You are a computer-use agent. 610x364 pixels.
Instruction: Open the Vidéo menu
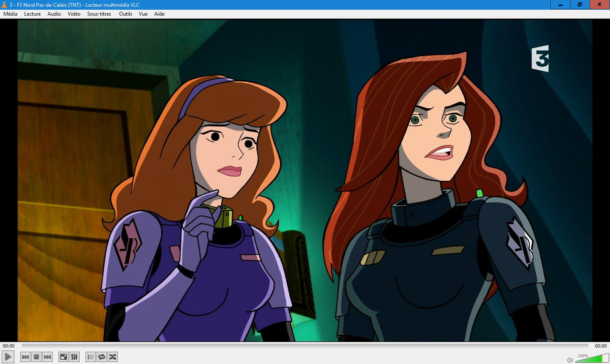click(x=74, y=14)
